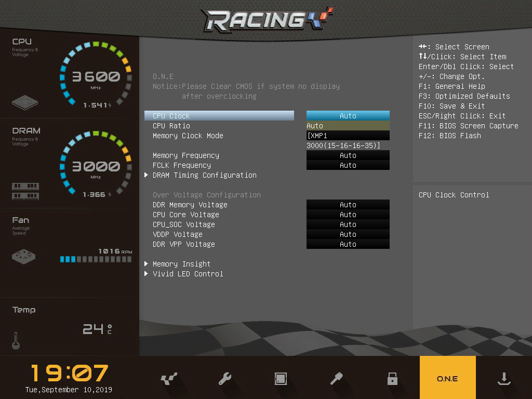Open DDR VPP Voltage Auto value

(348, 244)
